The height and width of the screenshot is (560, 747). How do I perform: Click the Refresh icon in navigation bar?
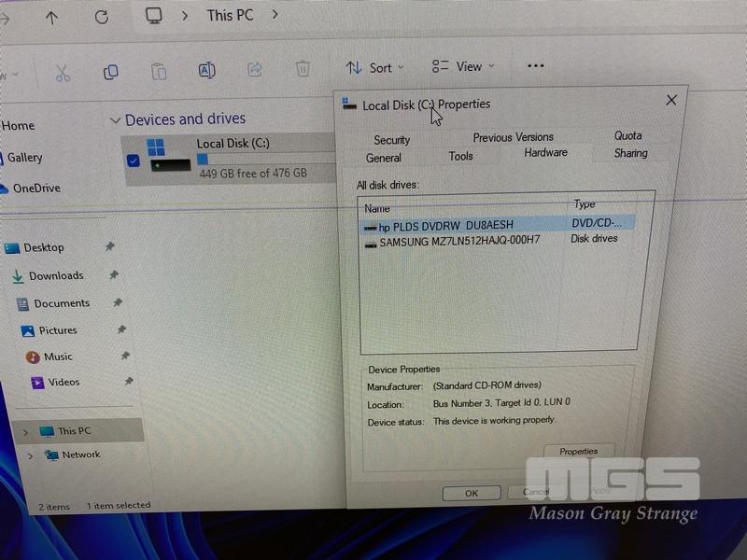coord(102,17)
